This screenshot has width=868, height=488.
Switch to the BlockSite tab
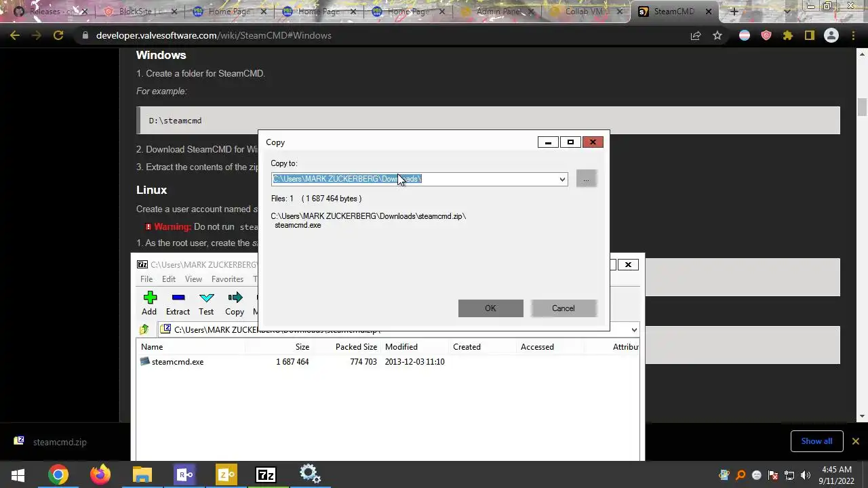[x=139, y=12]
